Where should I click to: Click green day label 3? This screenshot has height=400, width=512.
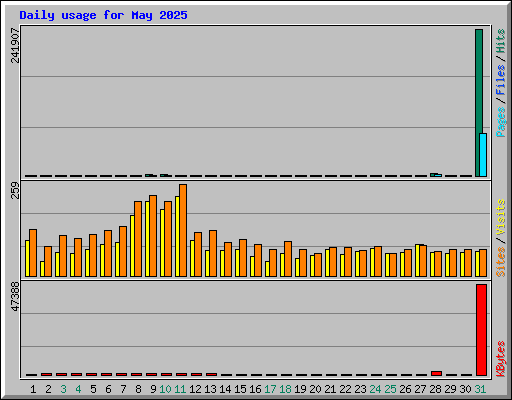pos(63,389)
